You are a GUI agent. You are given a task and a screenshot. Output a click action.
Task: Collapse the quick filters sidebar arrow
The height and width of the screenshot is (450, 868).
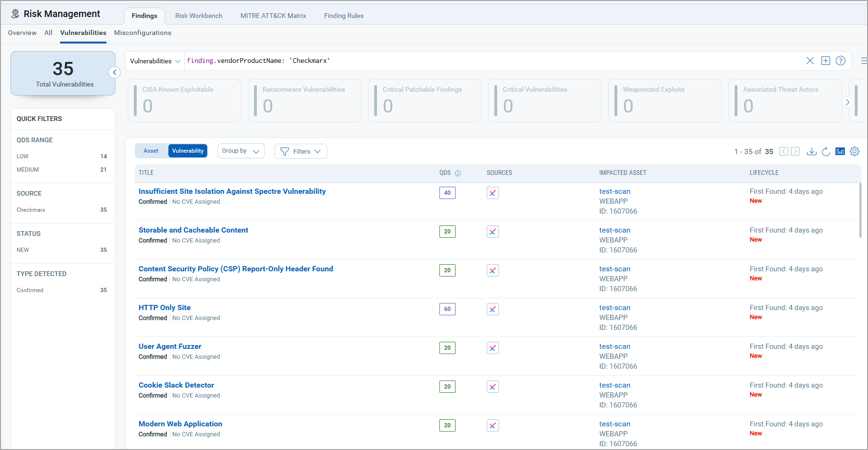(x=114, y=72)
